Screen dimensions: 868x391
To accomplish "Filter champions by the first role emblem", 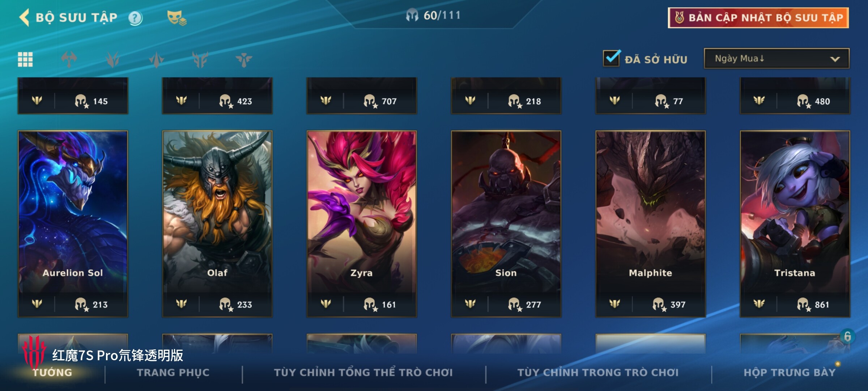I will tap(69, 59).
